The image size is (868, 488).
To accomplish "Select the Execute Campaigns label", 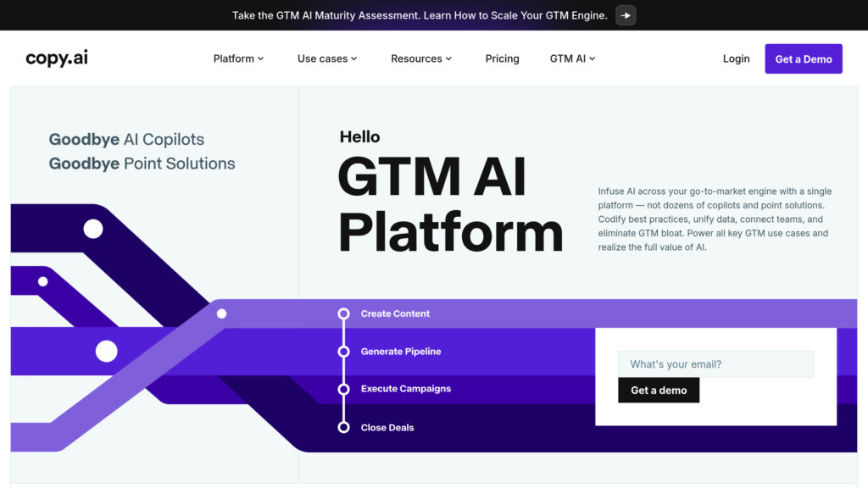I will pyautogui.click(x=405, y=389).
